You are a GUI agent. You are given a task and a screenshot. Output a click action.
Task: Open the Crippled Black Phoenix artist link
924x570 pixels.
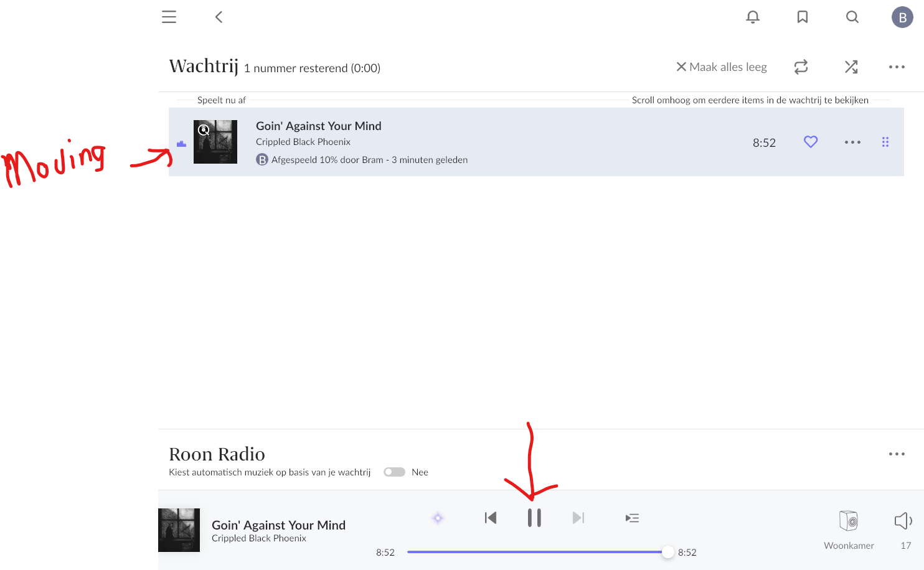(x=303, y=142)
